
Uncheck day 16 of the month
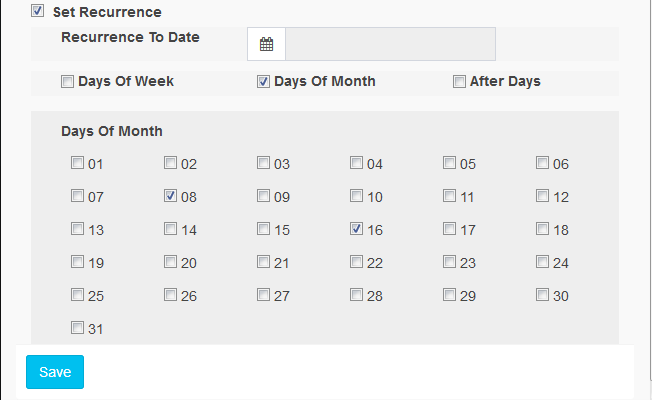pos(356,229)
